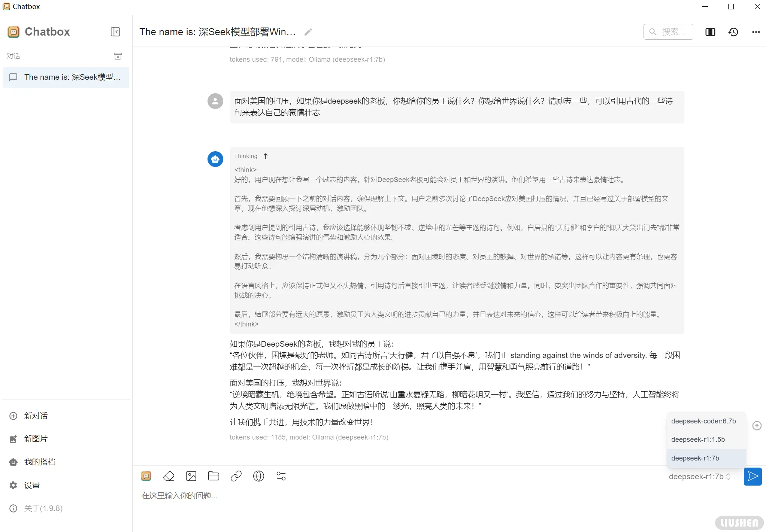Select deepseek-r1:1.5b from the model list
Viewport: 766px width, 532px height.
(697, 439)
